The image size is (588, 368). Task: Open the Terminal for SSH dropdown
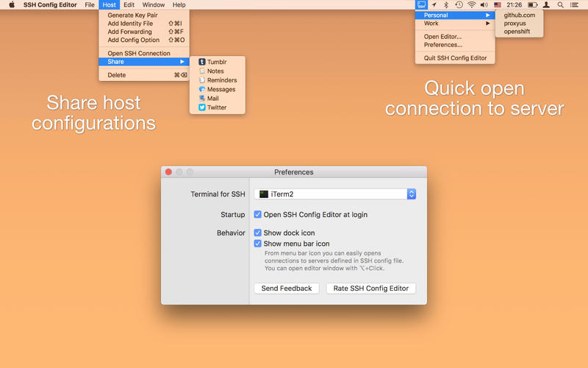335,194
